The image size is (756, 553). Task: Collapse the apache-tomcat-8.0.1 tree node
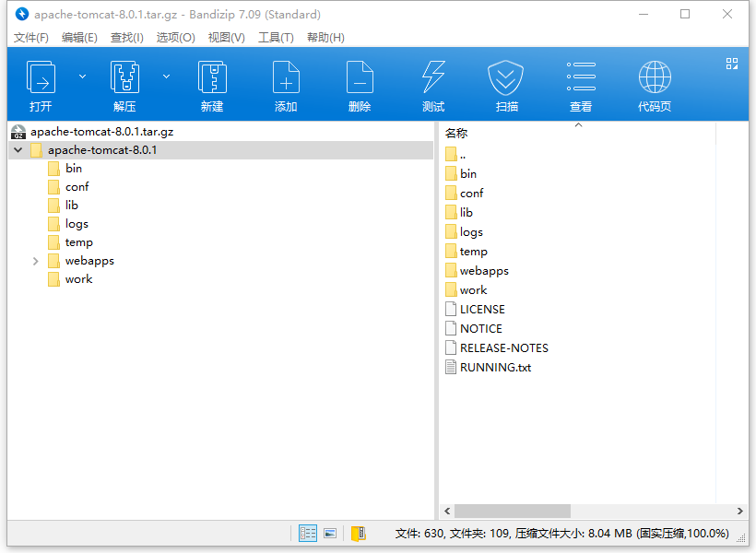(18, 150)
